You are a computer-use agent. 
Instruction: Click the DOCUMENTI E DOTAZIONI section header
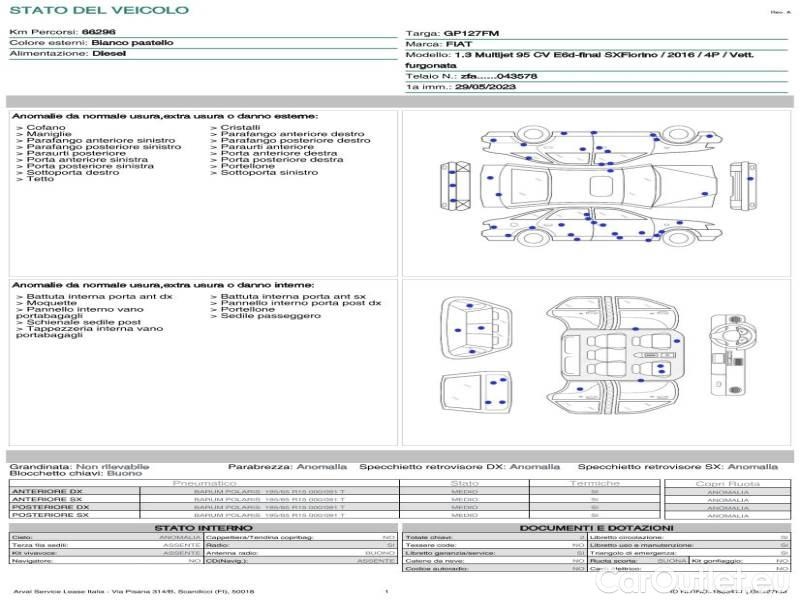pos(596,528)
